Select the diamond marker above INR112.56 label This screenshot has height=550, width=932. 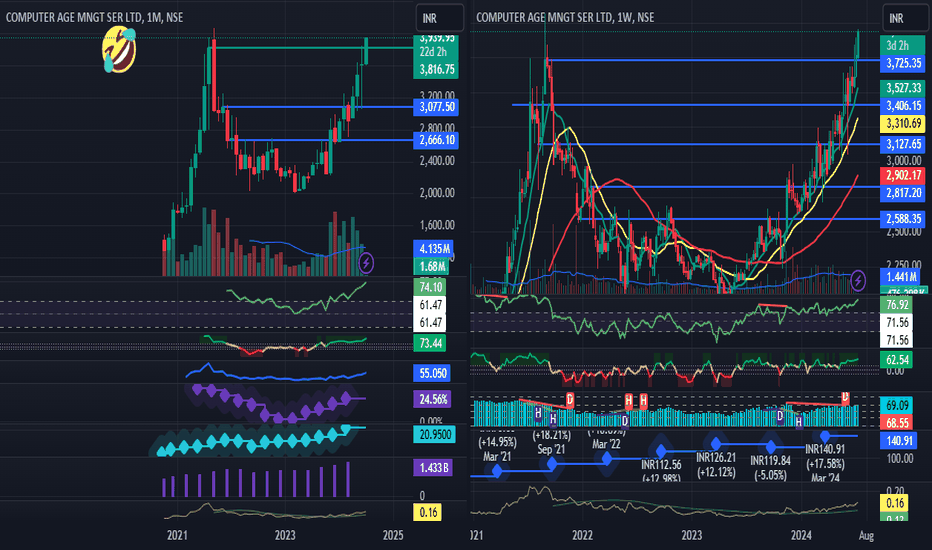tap(661, 451)
